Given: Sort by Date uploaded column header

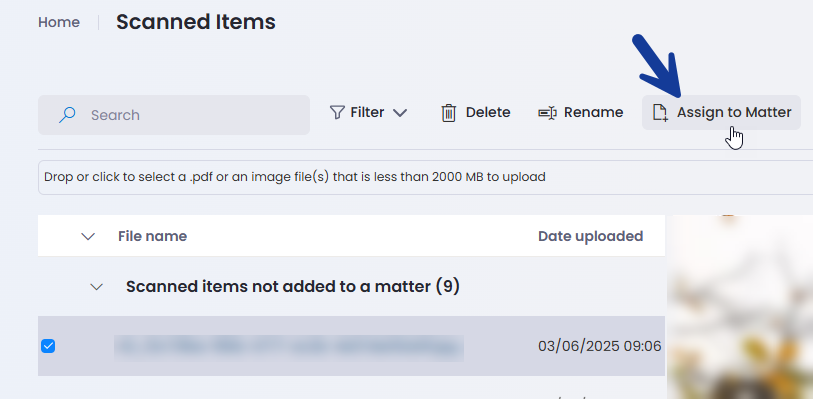Looking at the screenshot, I should click(x=591, y=236).
